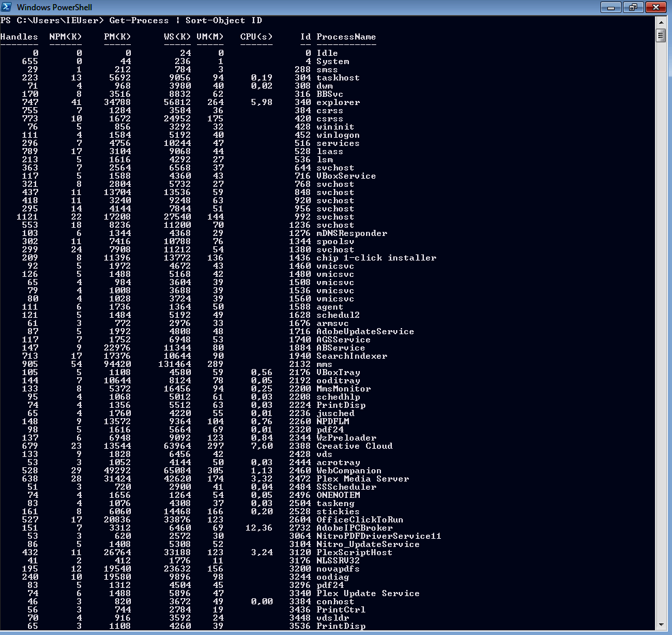The width and height of the screenshot is (672, 635).
Task: Click the scroll up arrow
Action: click(x=660, y=22)
